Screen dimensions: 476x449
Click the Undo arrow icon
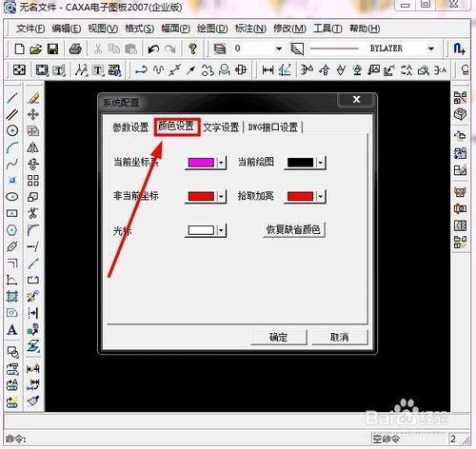[153, 49]
